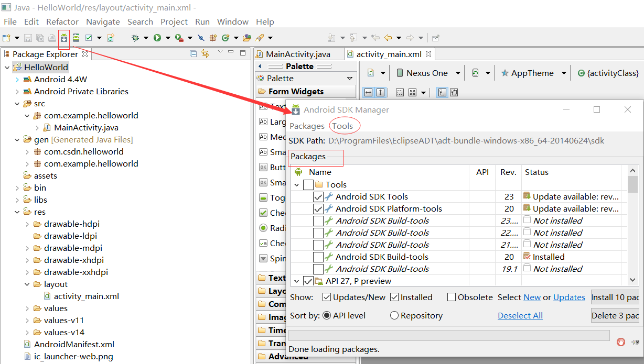This screenshot has height=364, width=644.
Task: Click the Updates link in SDK Manager
Action: point(569,297)
